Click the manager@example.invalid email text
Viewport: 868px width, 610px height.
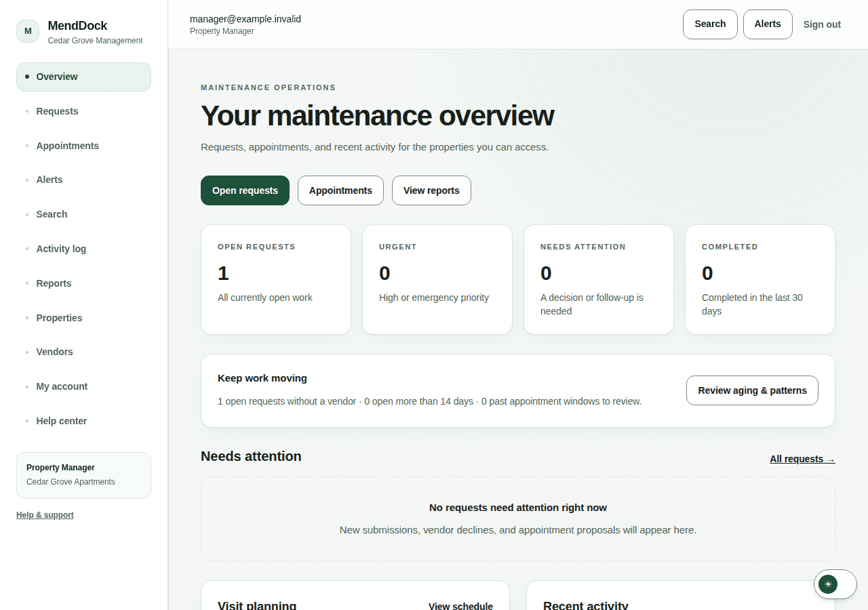(x=245, y=19)
